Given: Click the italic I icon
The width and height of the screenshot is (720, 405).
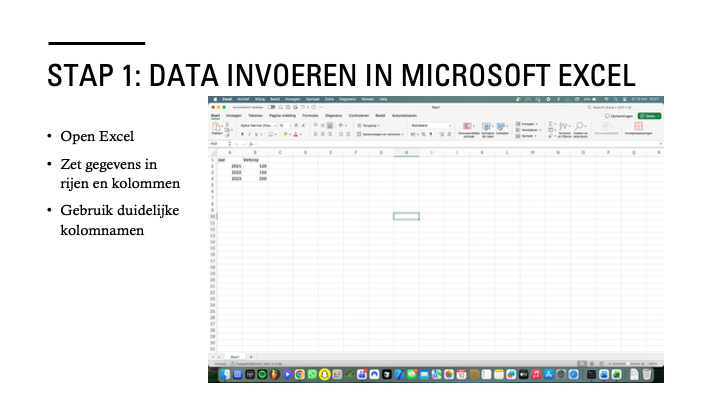Looking at the screenshot, I should click(x=247, y=133).
